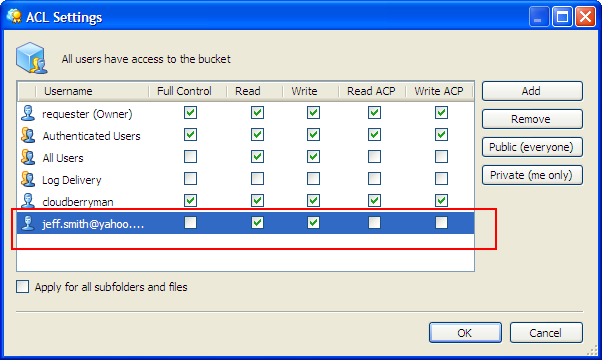Click the requester (Owner) user icon

[x=28, y=113]
